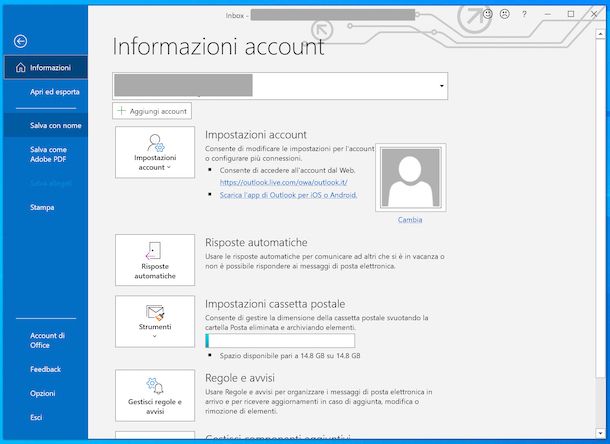Click the profile picture placeholder
The height and width of the screenshot is (444, 610).
pos(410,177)
